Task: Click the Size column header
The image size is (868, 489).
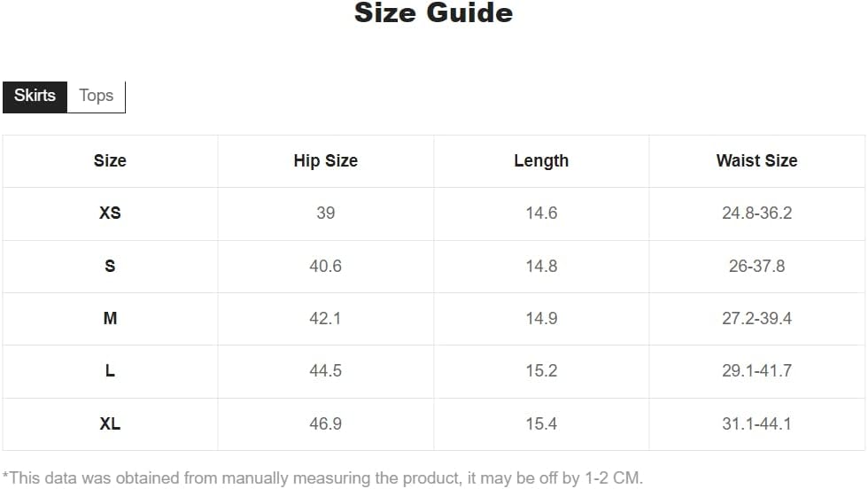Action: click(110, 160)
